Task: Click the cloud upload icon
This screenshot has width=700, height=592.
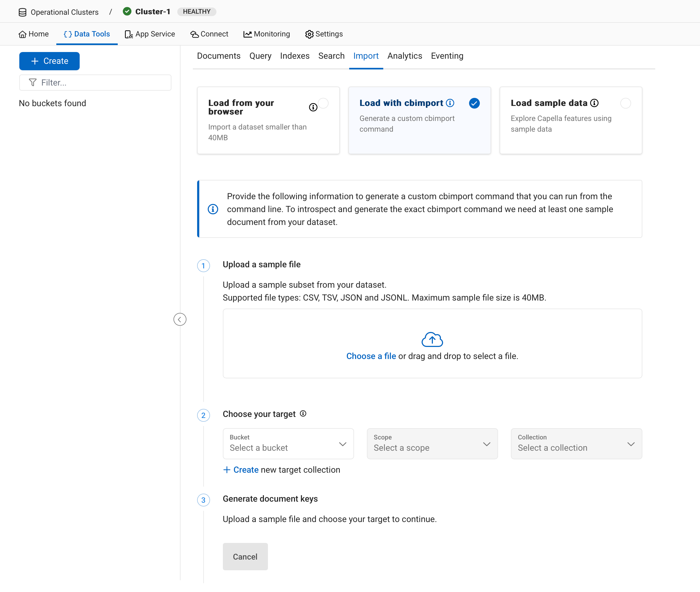Action: click(x=432, y=340)
